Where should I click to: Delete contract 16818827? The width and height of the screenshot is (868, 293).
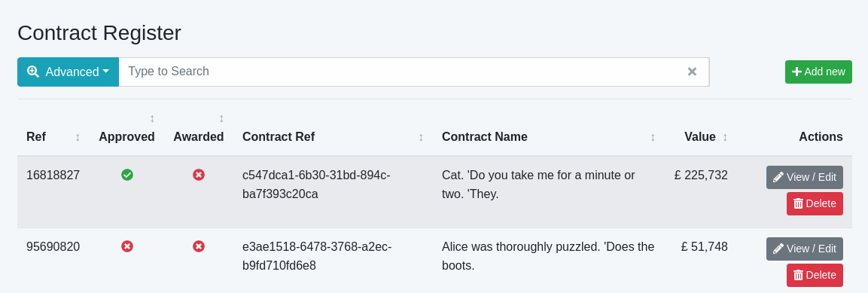coord(815,204)
